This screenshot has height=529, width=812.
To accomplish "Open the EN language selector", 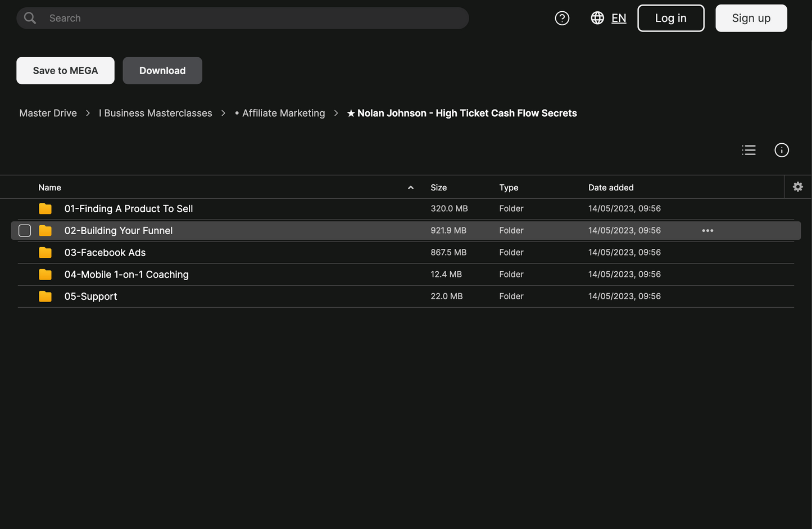I will (619, 18).
